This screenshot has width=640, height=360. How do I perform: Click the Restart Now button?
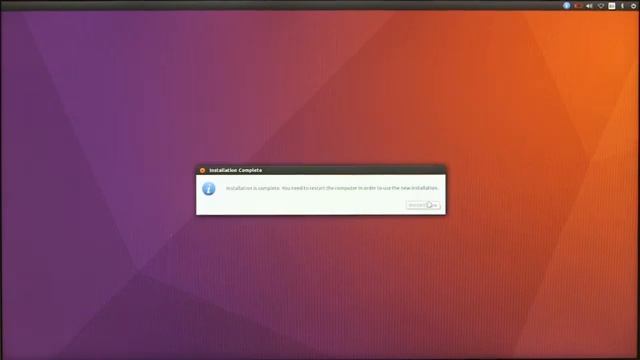point(423,205)
